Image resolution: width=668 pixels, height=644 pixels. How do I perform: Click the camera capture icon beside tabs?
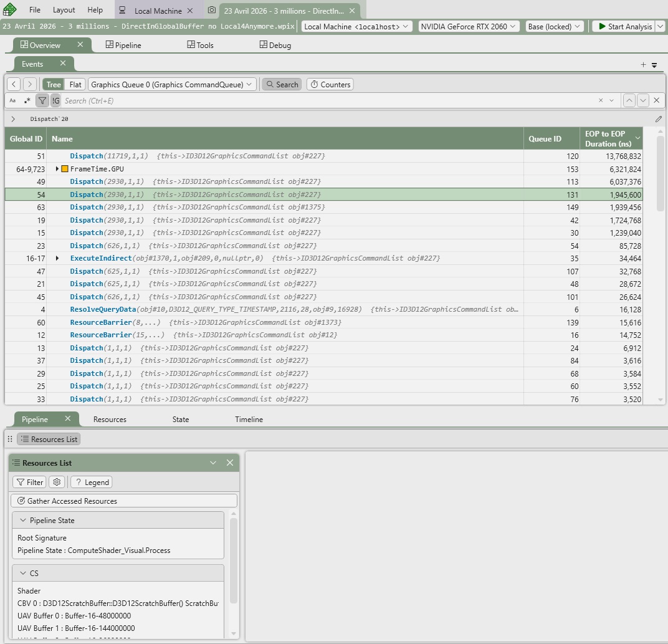pos(212,10)
